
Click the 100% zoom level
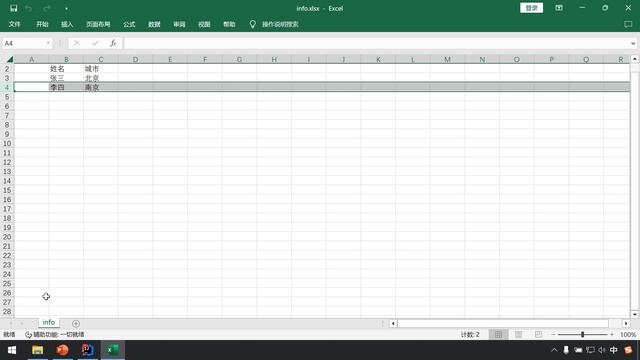628,335
